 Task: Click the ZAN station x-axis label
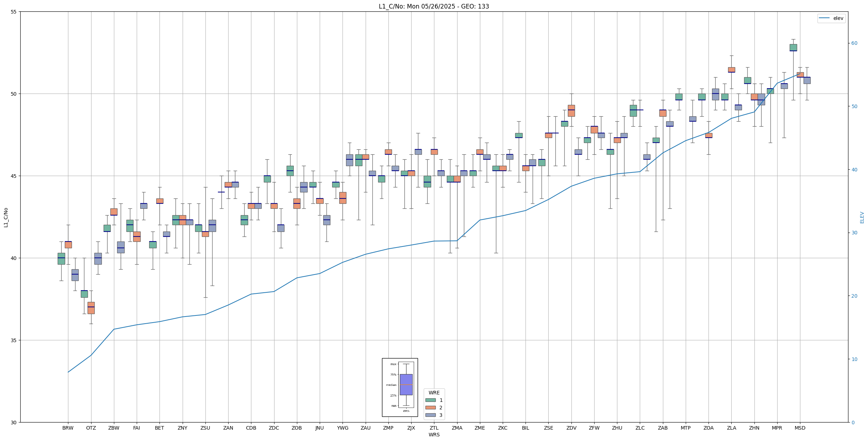pyautogui.click(x=228, y=428)
